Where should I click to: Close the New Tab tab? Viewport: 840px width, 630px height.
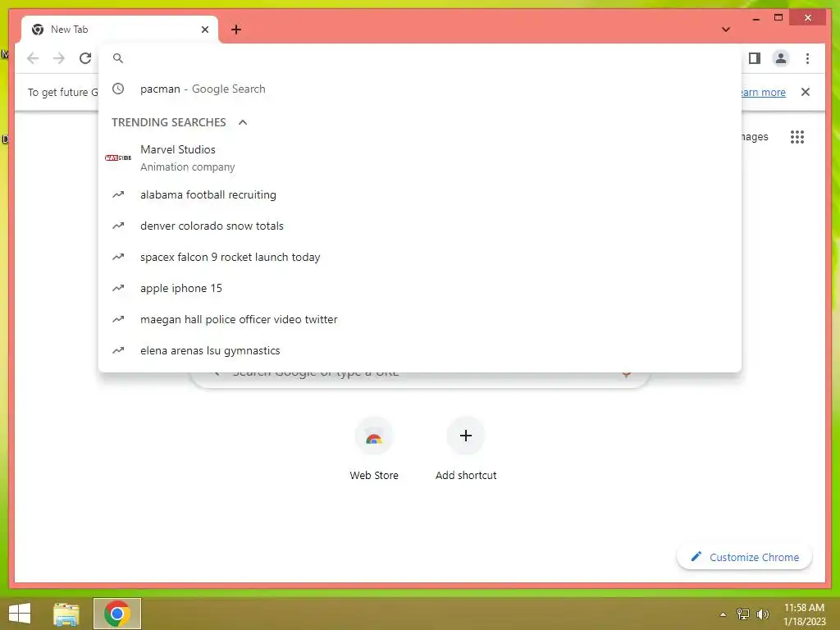click(x=204, y=30)
